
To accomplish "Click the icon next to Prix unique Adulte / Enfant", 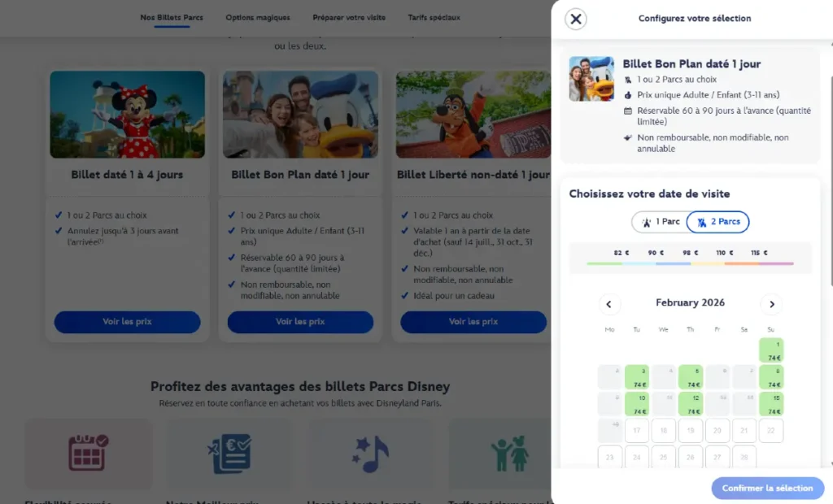I will 629,95.
